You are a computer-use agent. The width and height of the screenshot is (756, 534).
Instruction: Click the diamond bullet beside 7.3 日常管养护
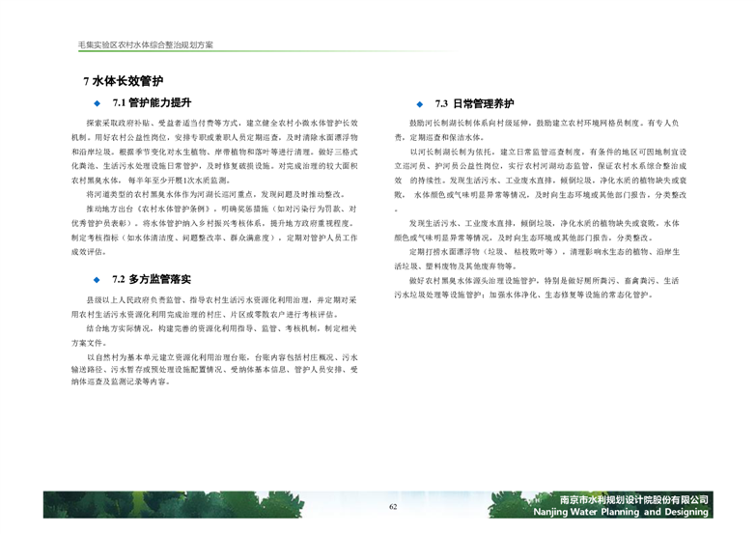[x=421, y=103]
